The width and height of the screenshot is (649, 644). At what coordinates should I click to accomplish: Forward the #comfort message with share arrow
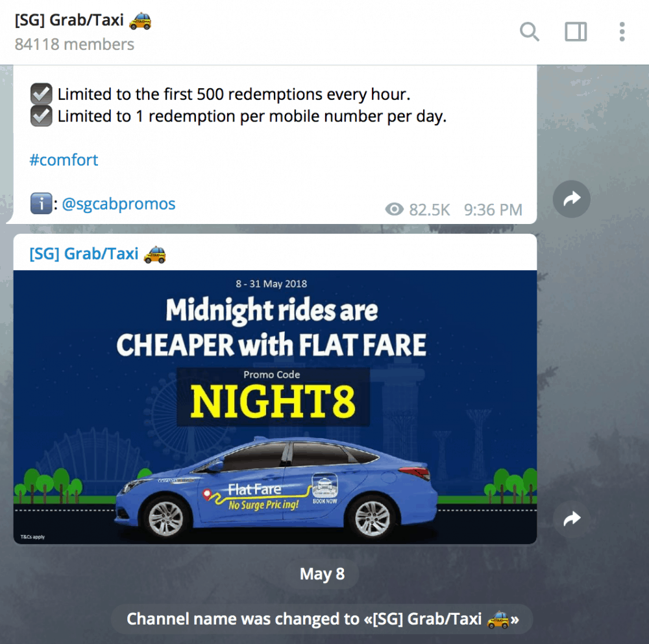[572, 199]
